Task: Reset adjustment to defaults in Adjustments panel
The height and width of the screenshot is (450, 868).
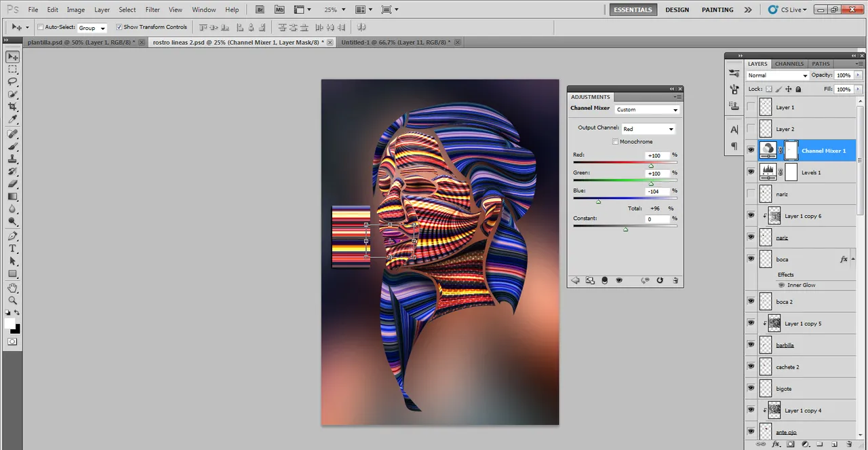Action: coord(660,280)
